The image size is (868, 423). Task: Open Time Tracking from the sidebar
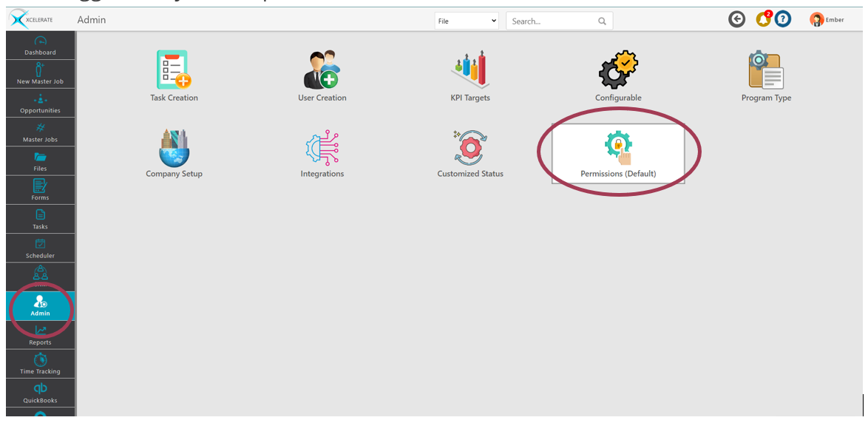pyautogui.click(x=40, y=365)
